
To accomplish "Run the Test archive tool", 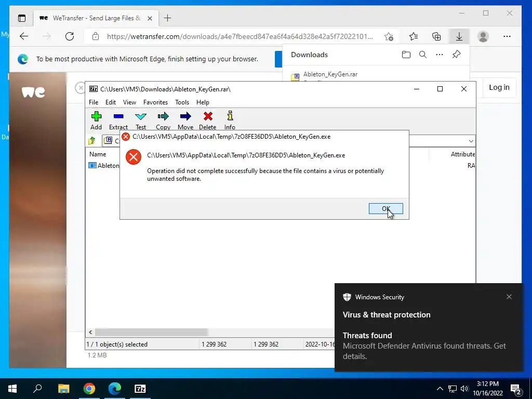I will 140,121.
